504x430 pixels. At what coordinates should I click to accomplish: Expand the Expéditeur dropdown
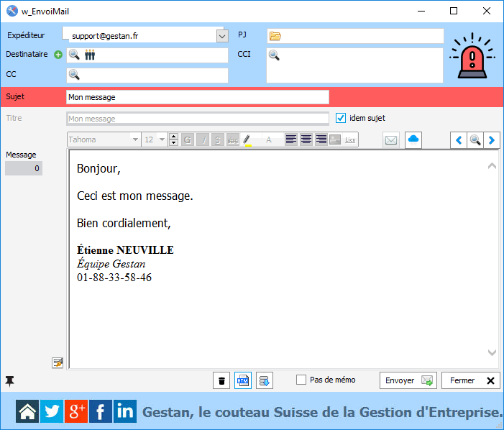[x=221, y=35]
